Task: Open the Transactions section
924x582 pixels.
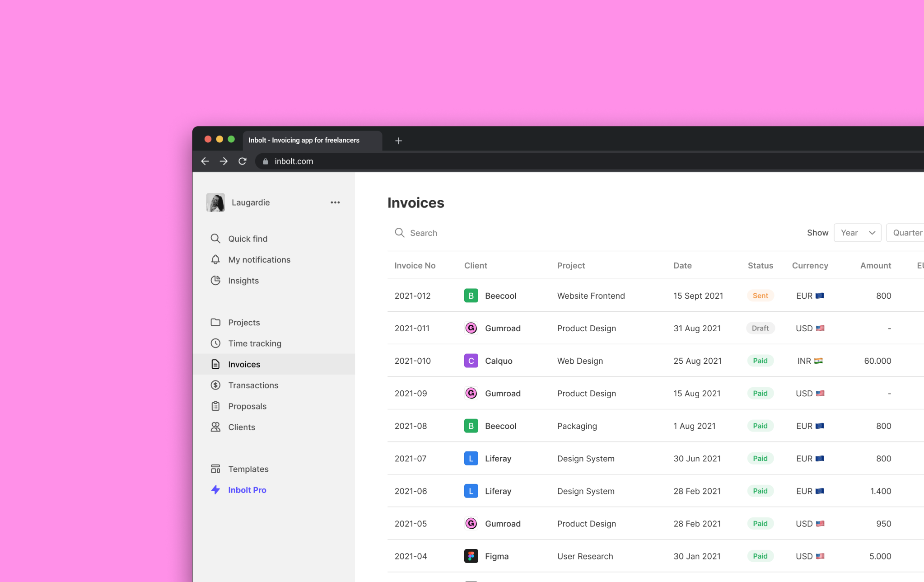Action: tap(274, 385)
